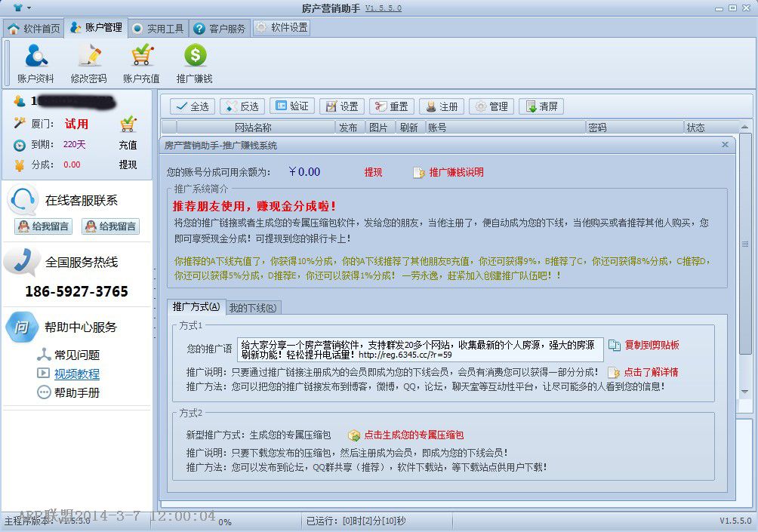Switch to the 软件首页 tab
This screenshot has height=532, width=758.
[34, 29]
